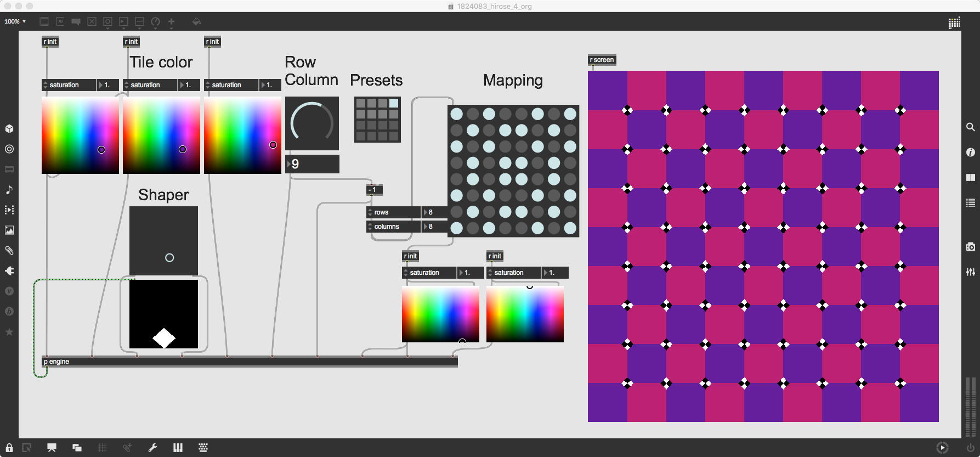The height and width of the screenshot is (457, 980).
Task: Open the Plug-ins browser plug icon
Action: pos(9,270)
